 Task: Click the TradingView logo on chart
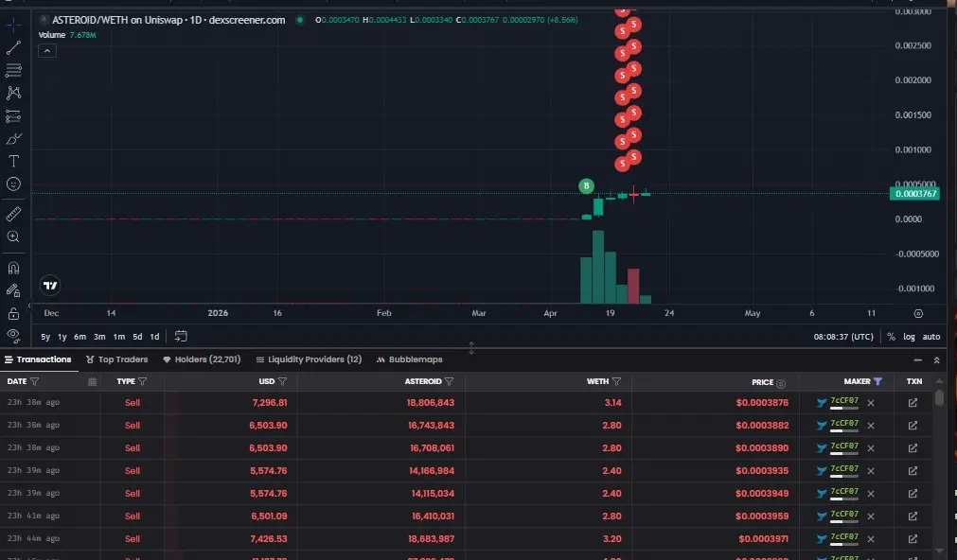click(50, 286)
